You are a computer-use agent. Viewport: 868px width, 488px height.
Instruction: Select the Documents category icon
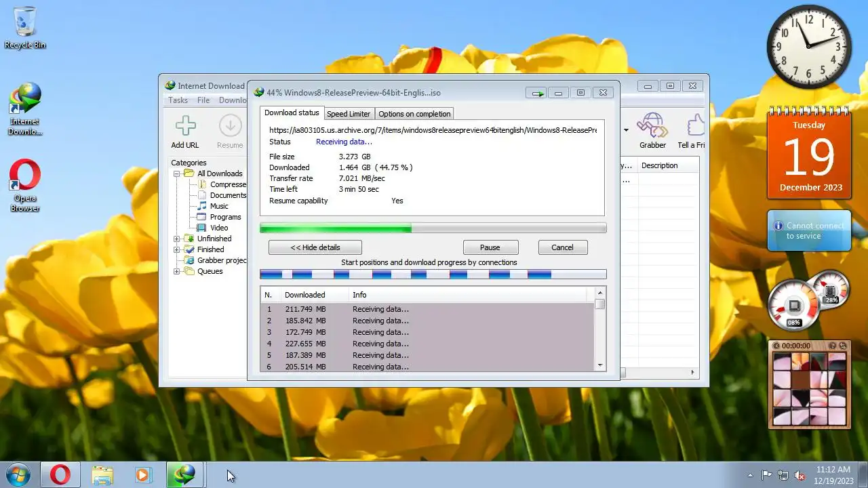(x=201, y=195)
